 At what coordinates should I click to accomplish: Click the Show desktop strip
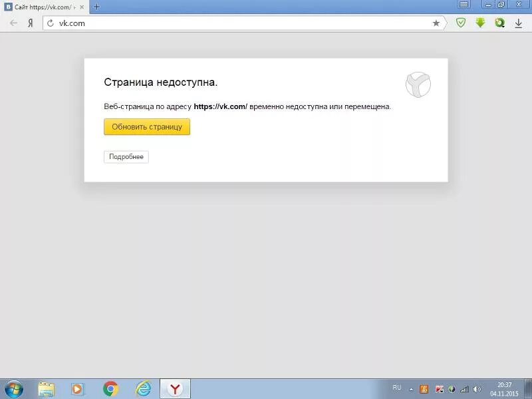coord(528,389)
